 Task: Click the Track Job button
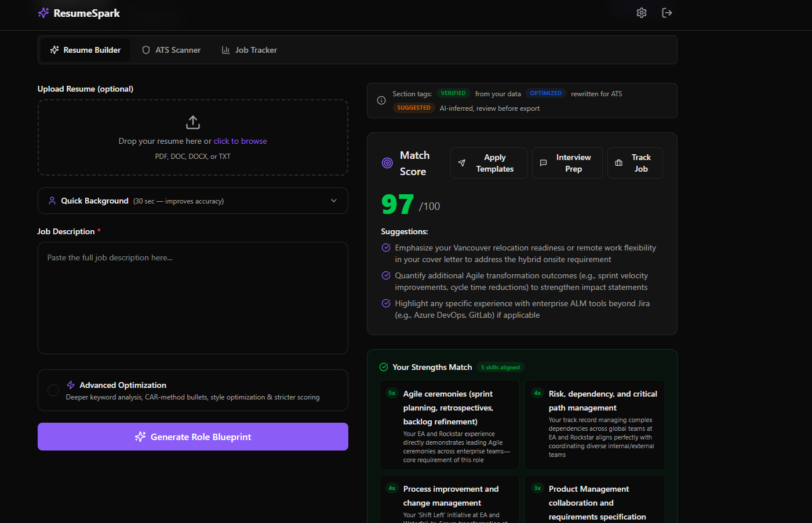click(x=635, y=163)
